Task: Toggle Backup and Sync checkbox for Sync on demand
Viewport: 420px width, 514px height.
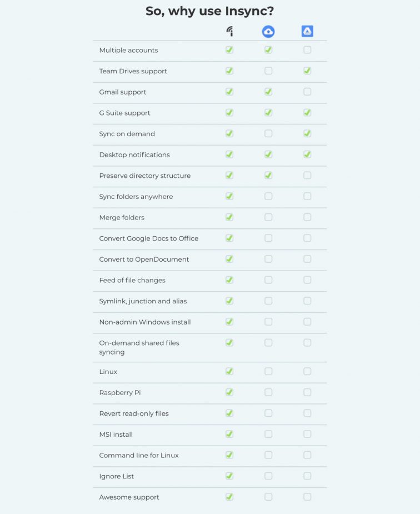Action: pyautogui.click(x=268, y=133)
